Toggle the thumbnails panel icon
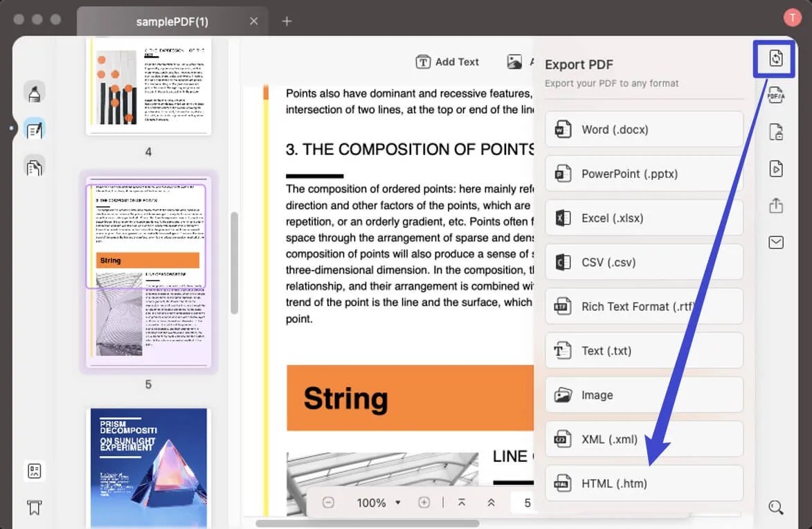This screenshot has height=529, width=812. coord(34,471)
